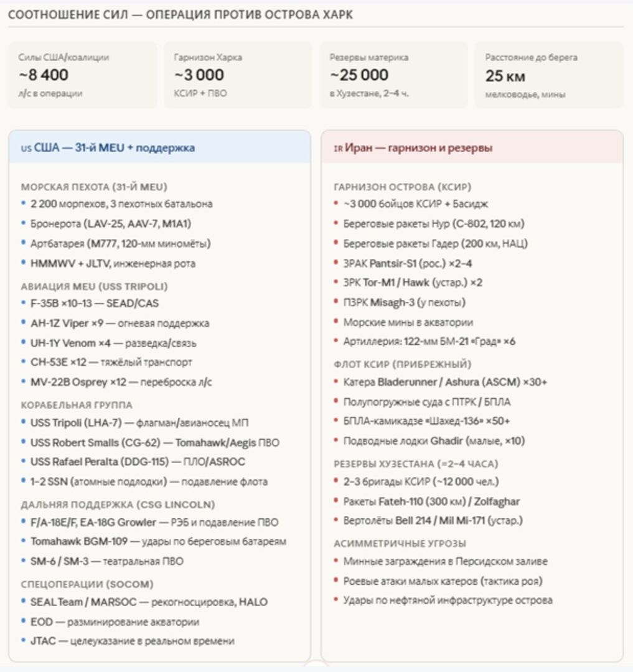Collapse the Авиация MEU (USS Tripoli) section heading
This screenshot has height=672, width=633.
click(x=94, y=286)
